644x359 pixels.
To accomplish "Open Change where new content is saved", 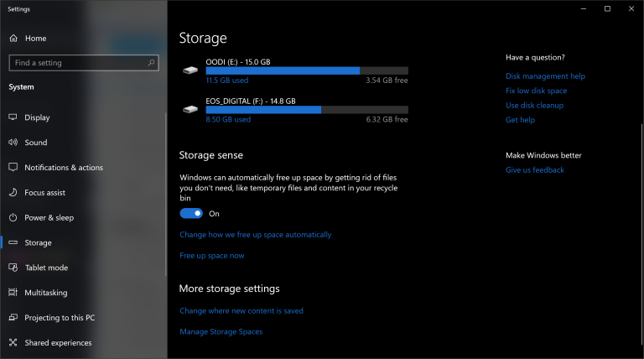I will coord(241,311).
